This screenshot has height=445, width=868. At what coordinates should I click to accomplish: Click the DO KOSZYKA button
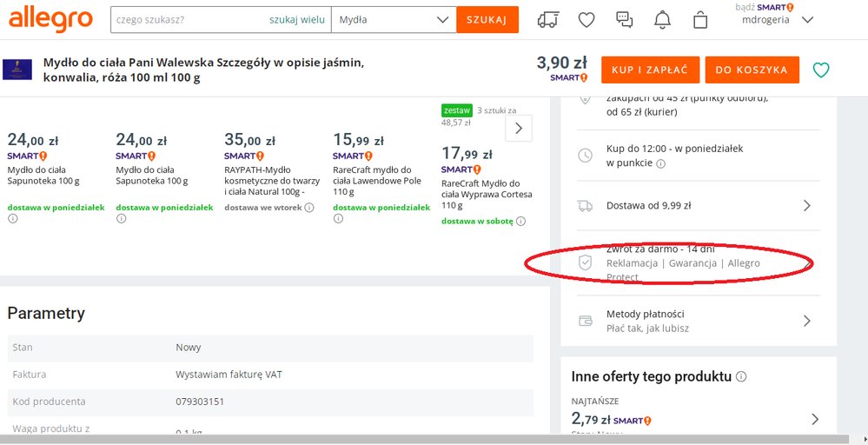(752, 70)
